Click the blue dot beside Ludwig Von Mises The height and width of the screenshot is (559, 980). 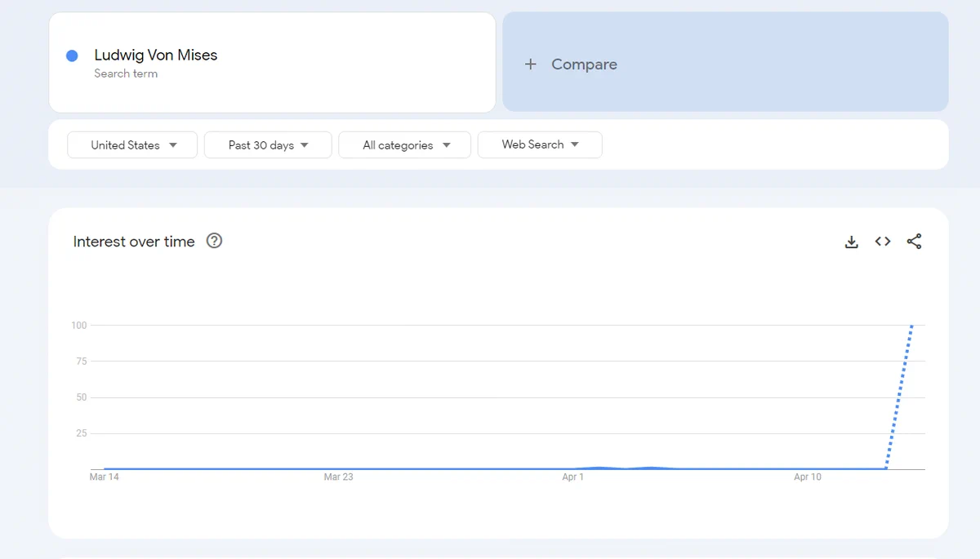click(x=72, y=55)
